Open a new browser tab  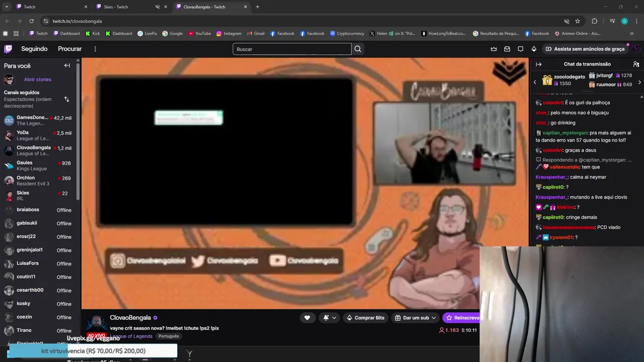[258, 7]
